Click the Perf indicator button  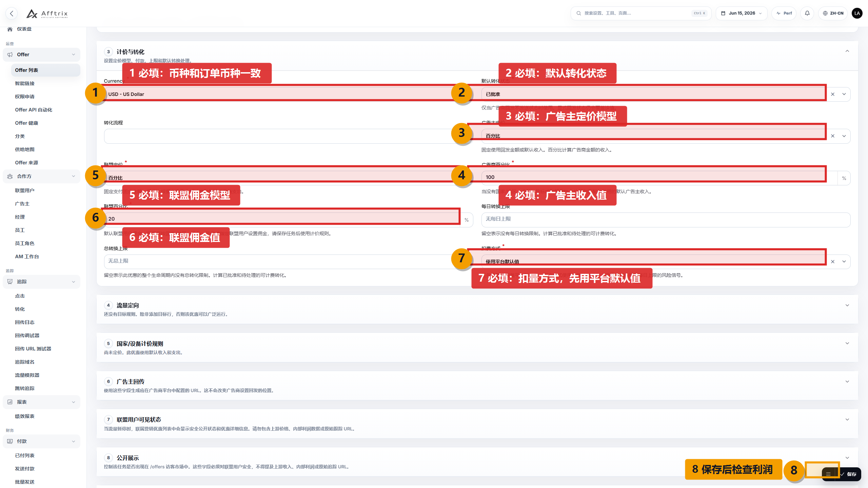tap(784, 13)
